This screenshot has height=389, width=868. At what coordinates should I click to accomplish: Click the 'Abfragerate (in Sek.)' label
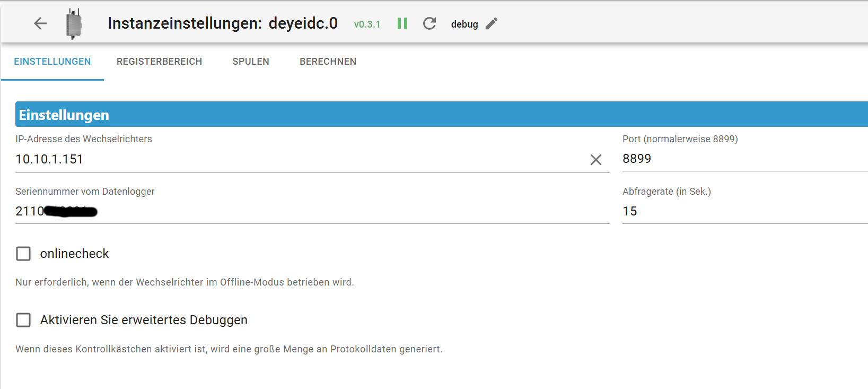[667, 192]
